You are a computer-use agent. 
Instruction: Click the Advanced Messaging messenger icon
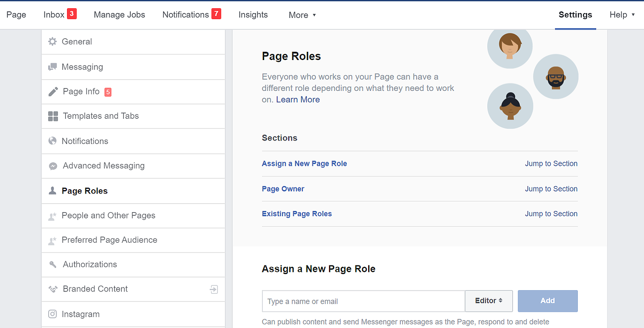(53, 166)
